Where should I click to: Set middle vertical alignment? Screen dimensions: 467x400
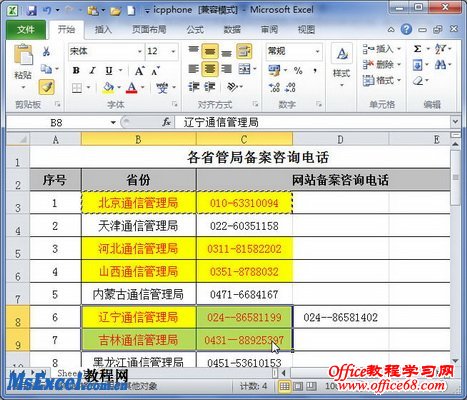210,51
